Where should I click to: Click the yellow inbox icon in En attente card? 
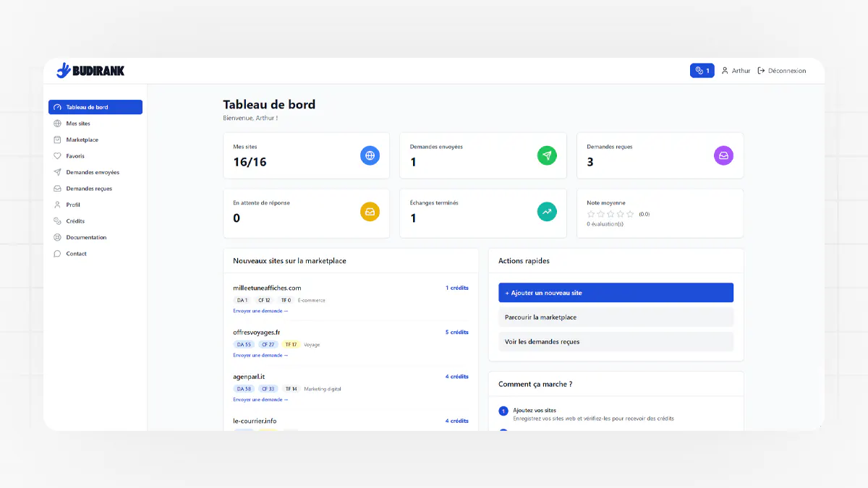point(370,212)
